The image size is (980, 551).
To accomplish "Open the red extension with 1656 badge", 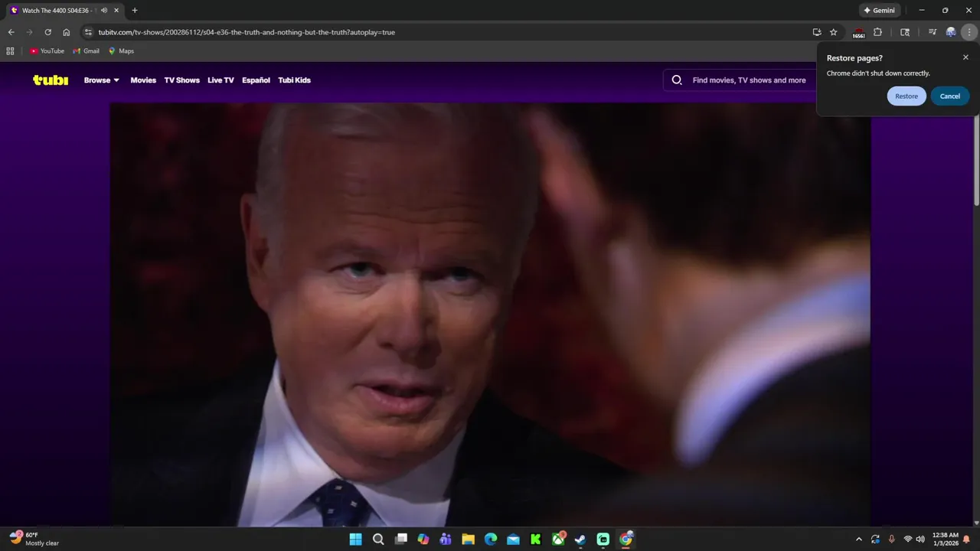I will click(x=858, y=33).
